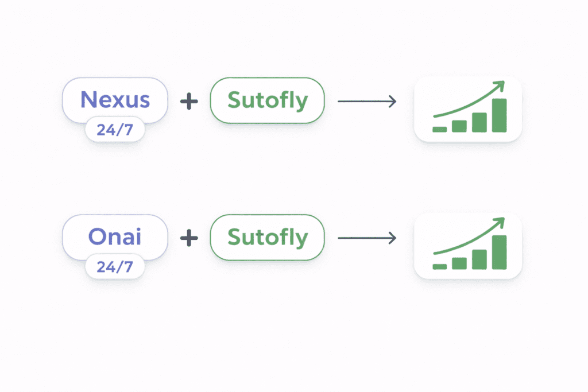Select the Sutofly pill in the Onai row
The image size is (588, 392).
[x=267, y=237]
